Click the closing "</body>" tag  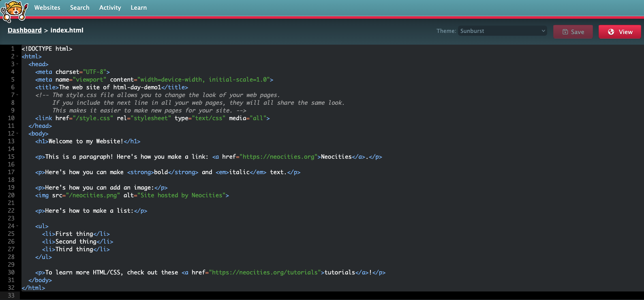point(40,280)
